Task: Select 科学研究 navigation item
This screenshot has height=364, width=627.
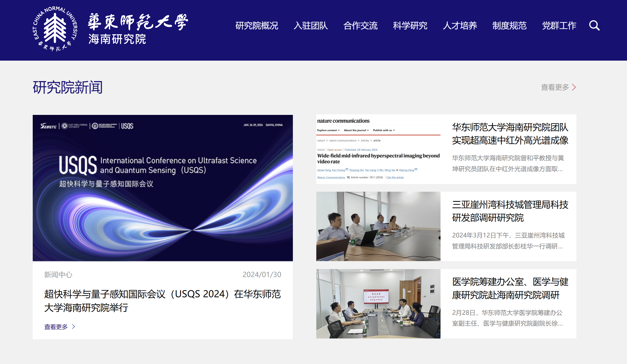Action: [410, 26]
